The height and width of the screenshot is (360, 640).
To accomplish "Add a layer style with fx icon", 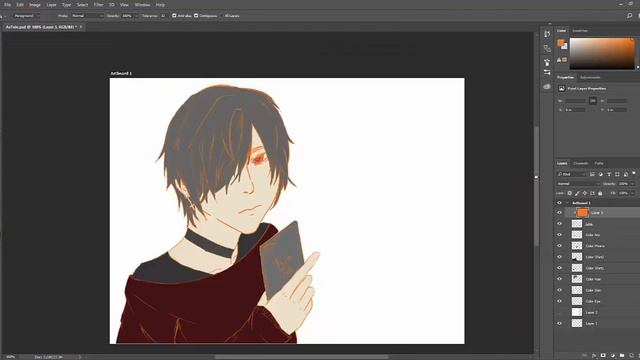I will click(x=593, y=356).
